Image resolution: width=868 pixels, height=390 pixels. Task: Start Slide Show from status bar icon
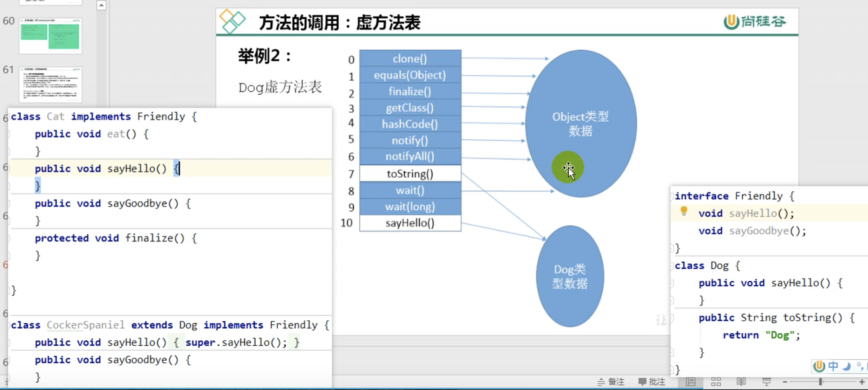[766, 382]
